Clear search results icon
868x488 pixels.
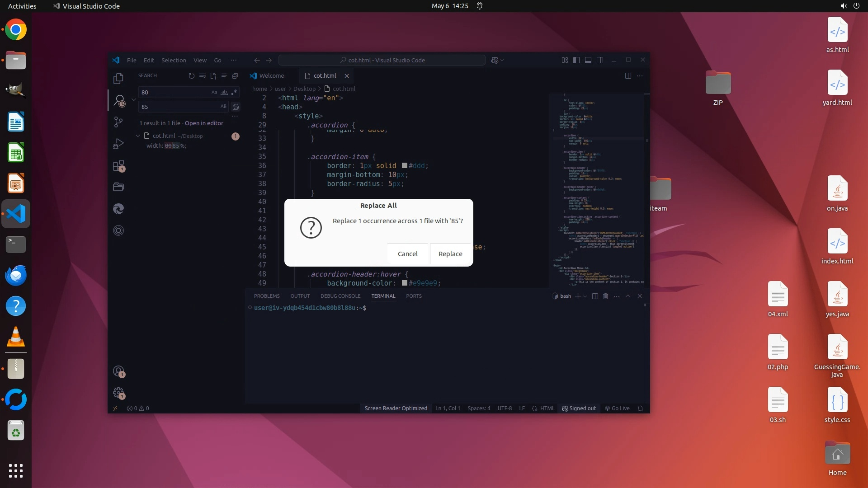[x=202, y=76]
